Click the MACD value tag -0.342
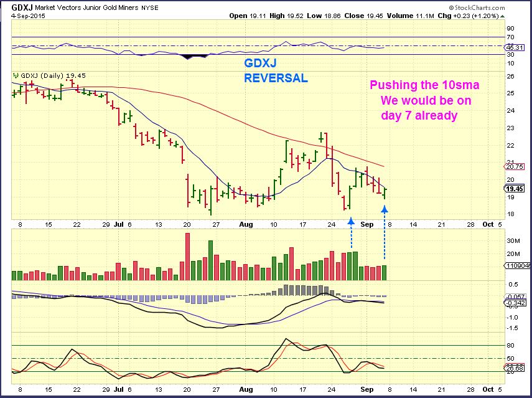The image size is (532, 398). click(516, 303)
